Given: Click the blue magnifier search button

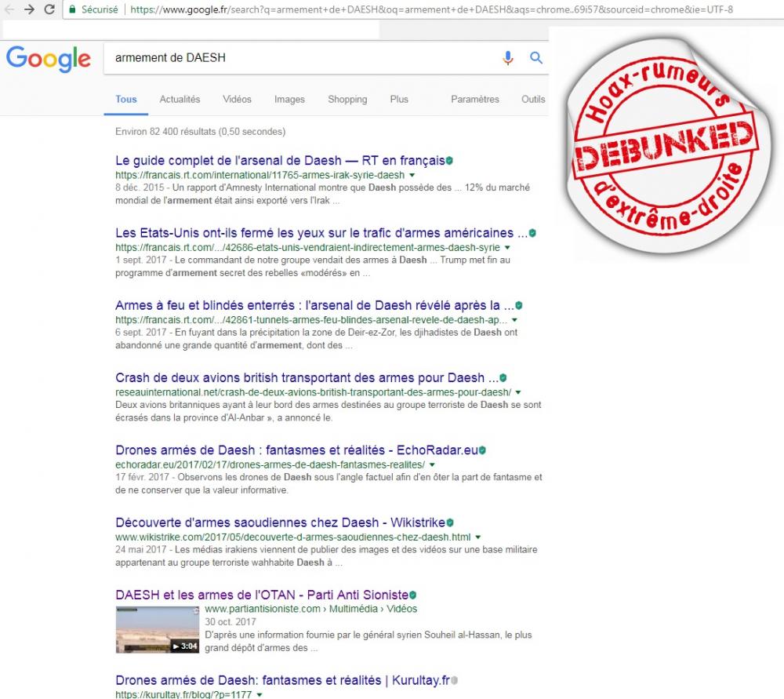Looking at the screenshot, I should (536, 58).
